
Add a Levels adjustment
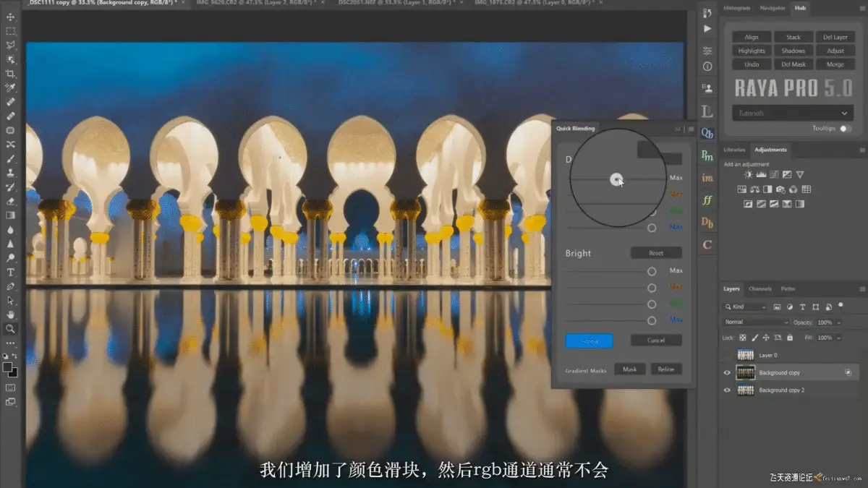click(x=761, y=174)
